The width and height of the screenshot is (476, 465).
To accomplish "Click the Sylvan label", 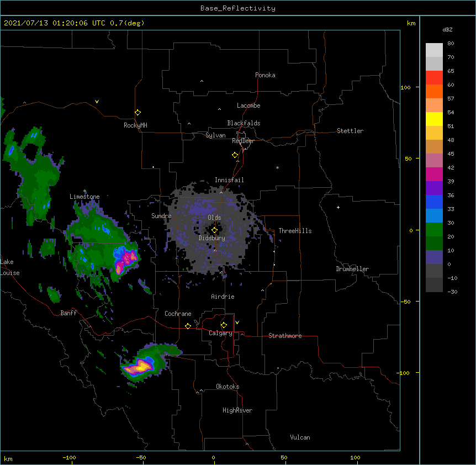I will point(215,135).
